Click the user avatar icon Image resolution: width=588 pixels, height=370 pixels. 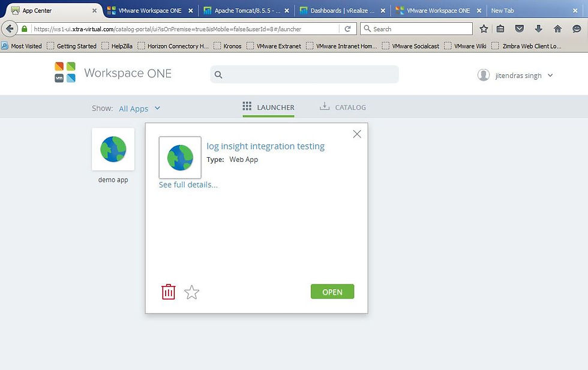484,75
